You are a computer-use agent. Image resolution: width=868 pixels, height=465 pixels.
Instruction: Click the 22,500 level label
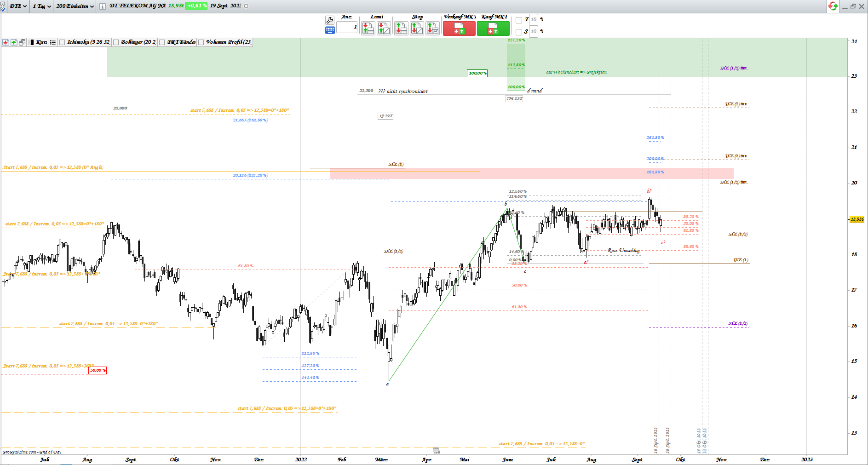pos(366,91)
